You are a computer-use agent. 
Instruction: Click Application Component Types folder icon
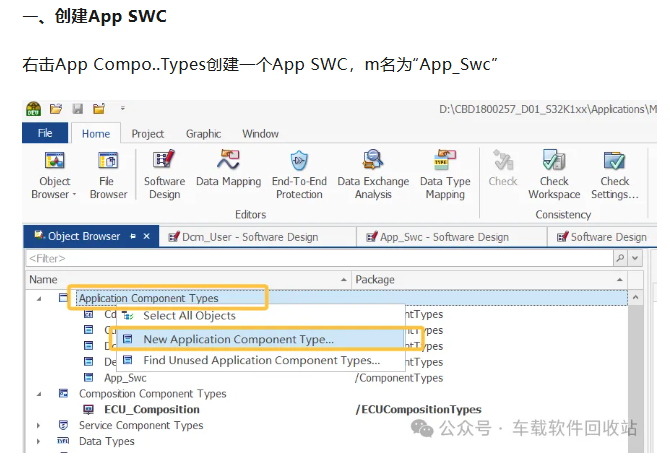[63, 298]
